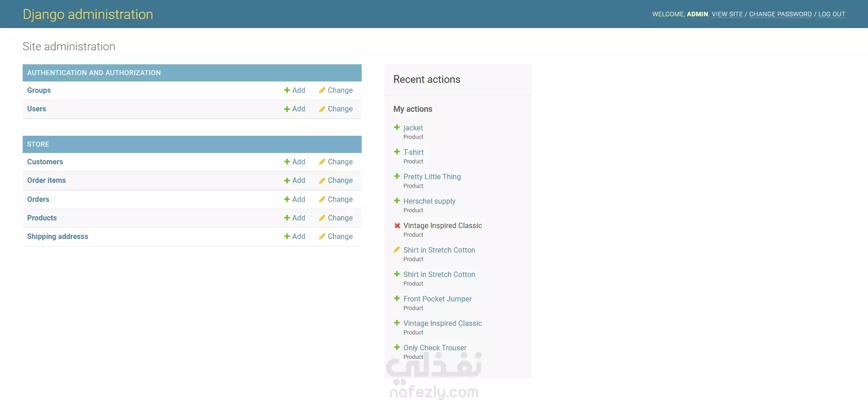Click the plus icon in the Users row
Image resolution: width=868 pixels, height=401 pixels.
(287, 109)
